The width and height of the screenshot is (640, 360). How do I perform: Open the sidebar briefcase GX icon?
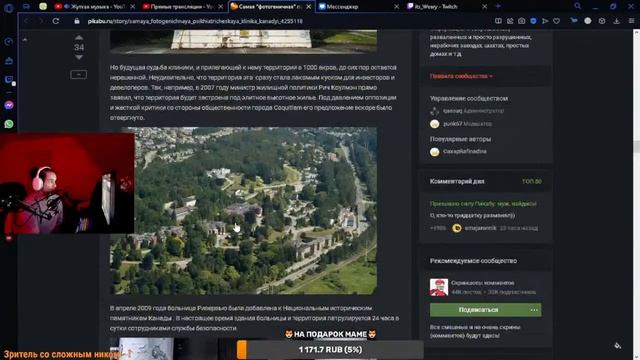(9, 61)
